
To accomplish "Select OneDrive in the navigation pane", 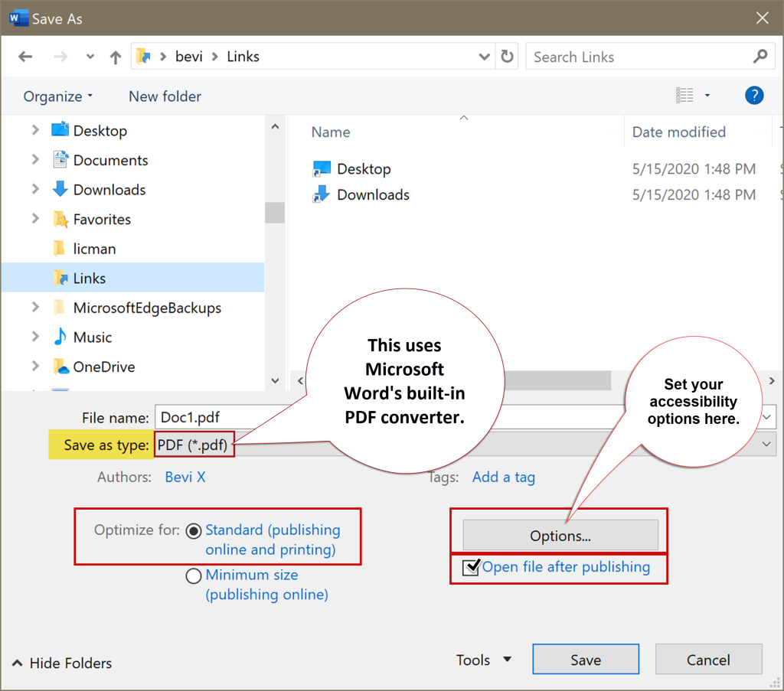I will tap(104, 367).
